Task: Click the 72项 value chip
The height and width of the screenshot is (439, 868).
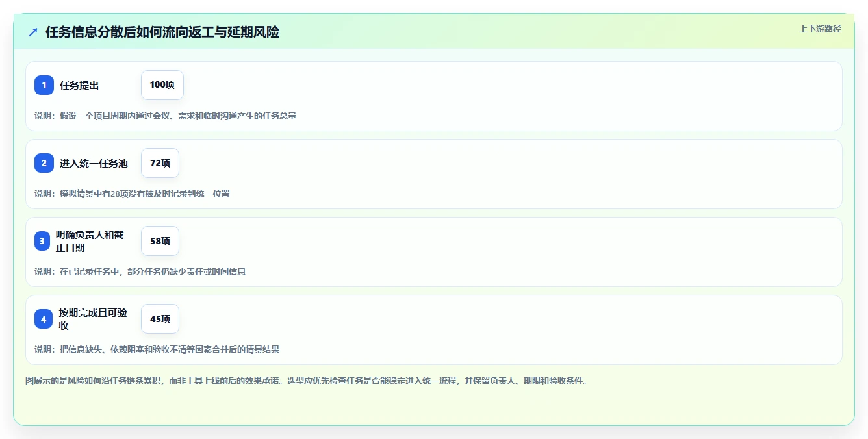Action: 160,163
